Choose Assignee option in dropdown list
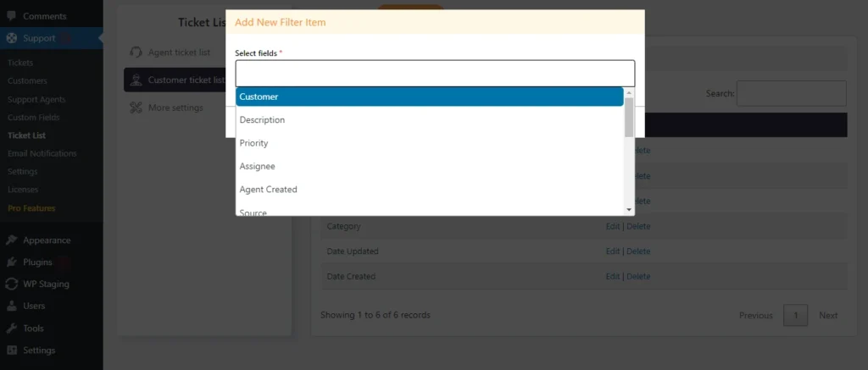The image size is (868, 370). (x=430, y=167)
